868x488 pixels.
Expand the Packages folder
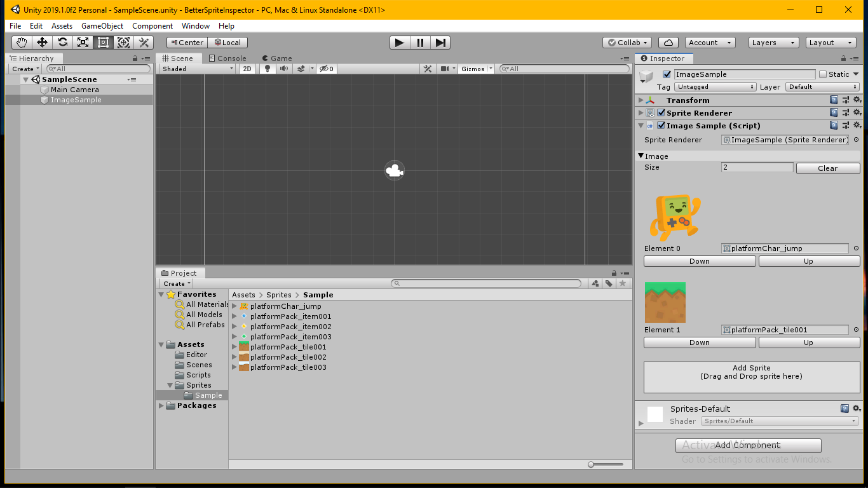pyautogui.click(x=161, y=405)
